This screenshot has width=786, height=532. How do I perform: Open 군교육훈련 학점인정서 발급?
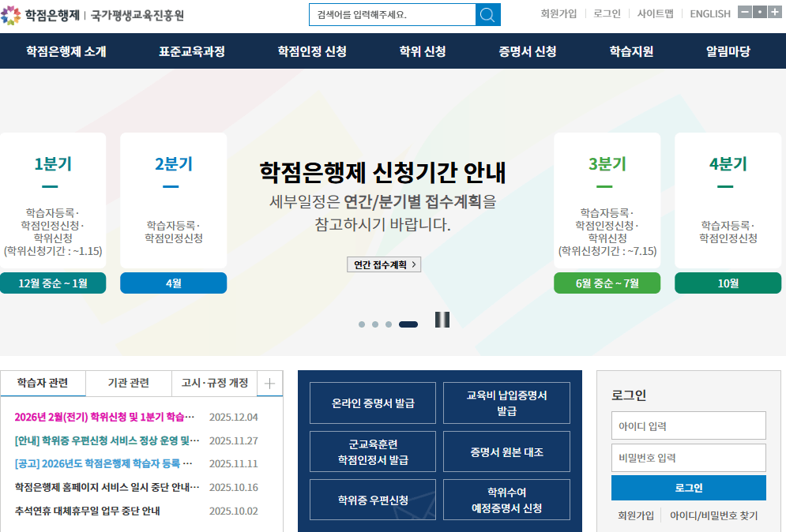click(x=372, y=451)
